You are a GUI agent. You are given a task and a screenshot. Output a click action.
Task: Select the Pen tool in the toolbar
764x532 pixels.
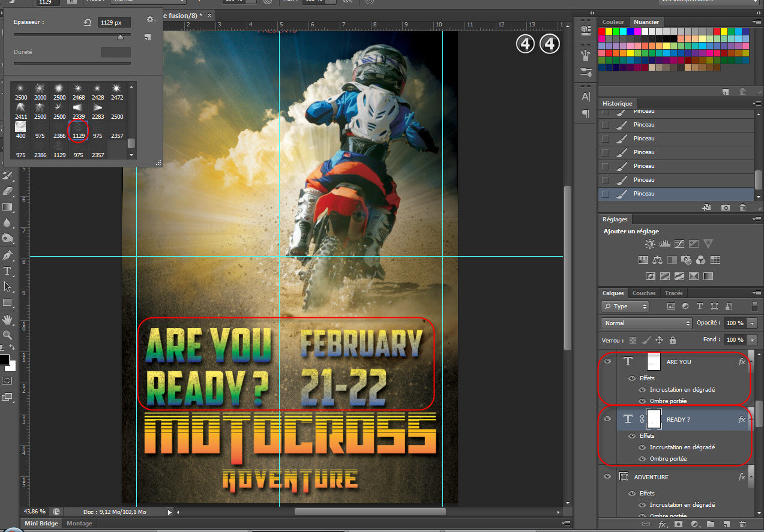click(x=8, y=256)
